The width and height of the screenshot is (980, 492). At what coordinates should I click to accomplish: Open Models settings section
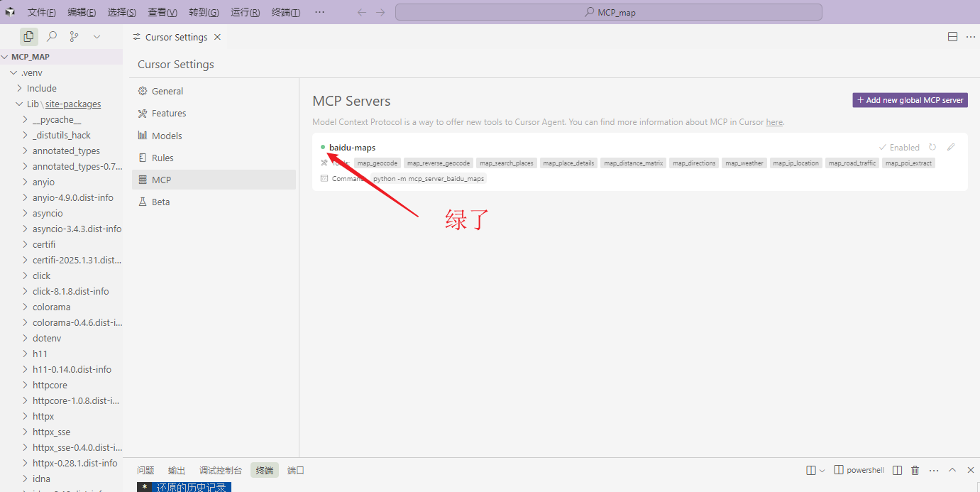click(x=214, y=136)
